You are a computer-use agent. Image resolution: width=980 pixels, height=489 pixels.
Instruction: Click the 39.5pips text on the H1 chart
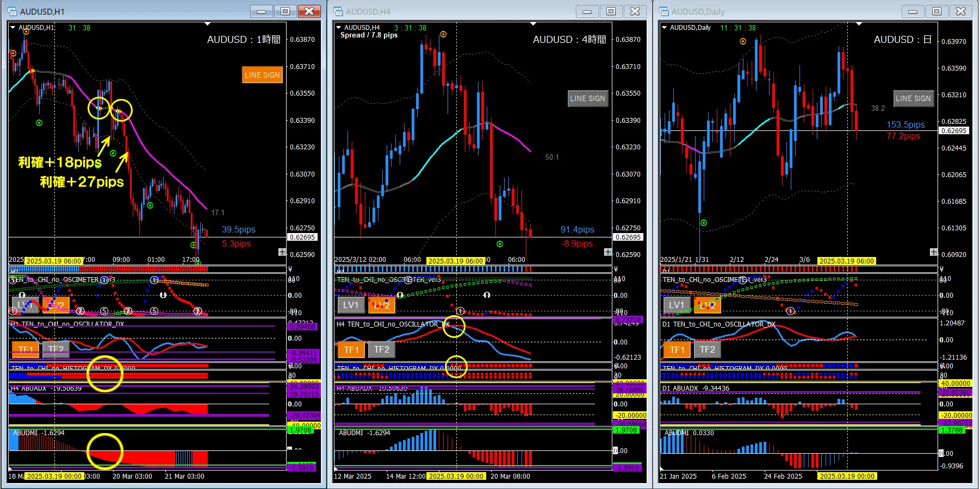[238, 229]
